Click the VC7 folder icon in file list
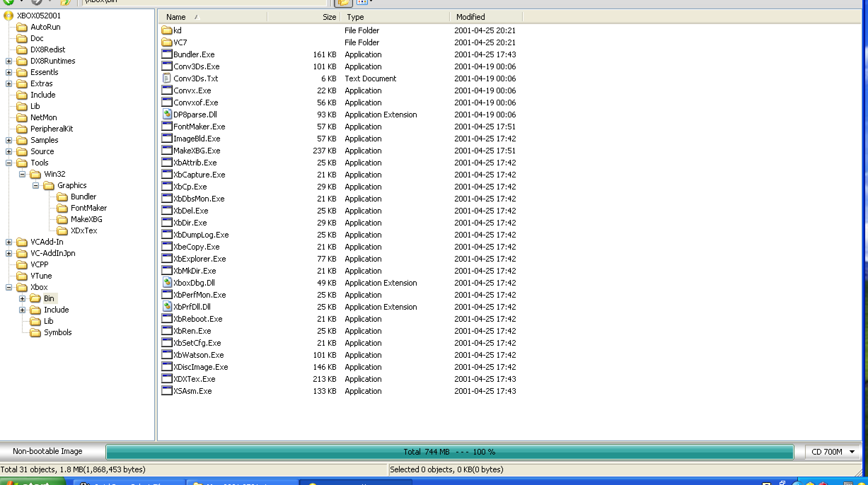The image size is (868, 485). click(x=167, y=42)
